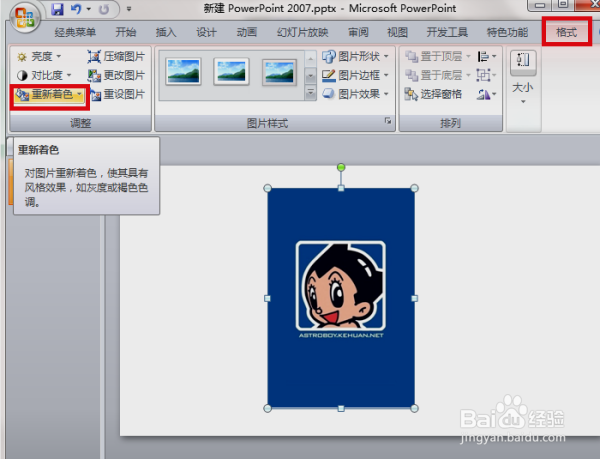Apply the third picture style thumbnail

pyautogui.click(x=279, y=72)
